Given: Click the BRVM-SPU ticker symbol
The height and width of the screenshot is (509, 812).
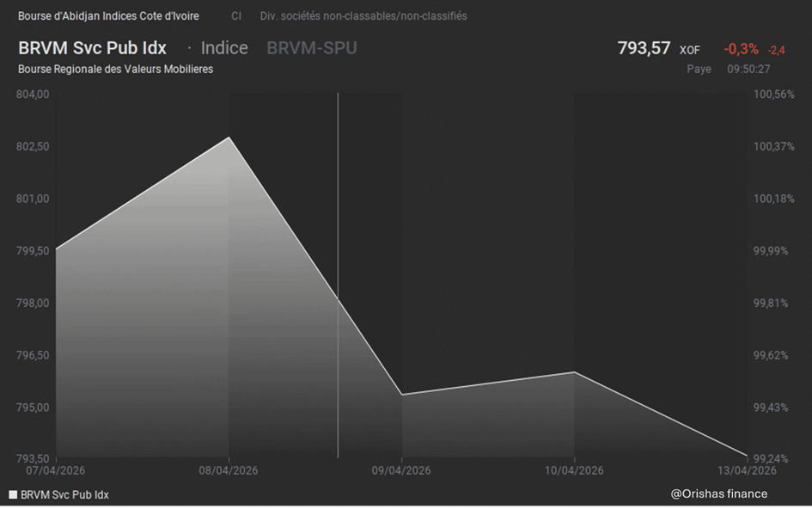Looking at the screenshot, I should 311,48.
